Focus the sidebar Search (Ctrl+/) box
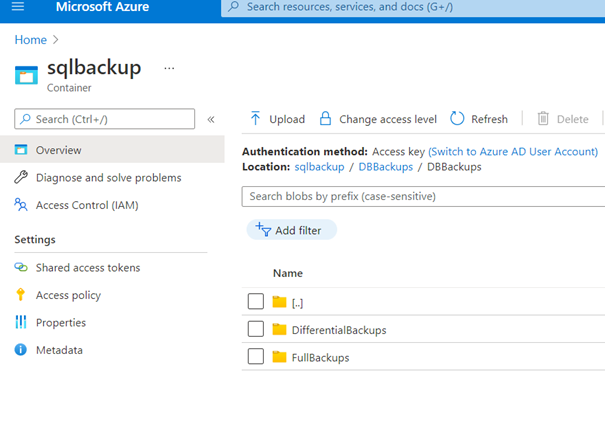This screenshot has height=426, width=605. pos(105,119)
